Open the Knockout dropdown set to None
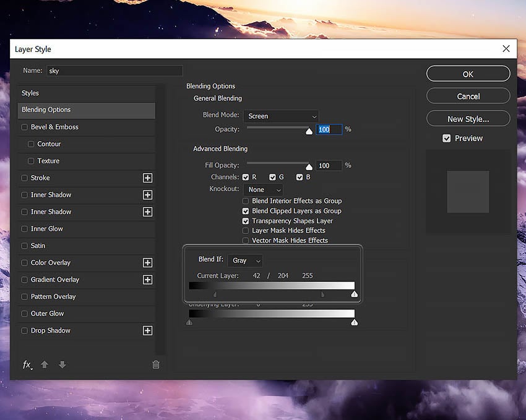526x420 pixels. click(x=263, y=189)
